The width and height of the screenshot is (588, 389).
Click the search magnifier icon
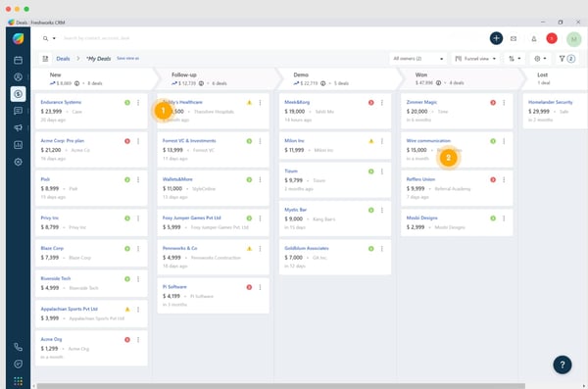[x=45, y=38]
